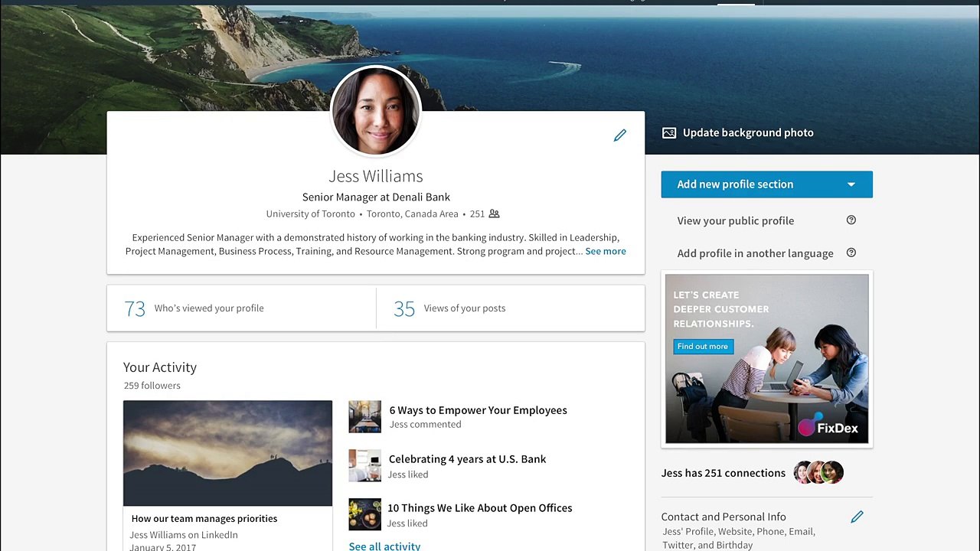Click the image icon beside Update background photo
The image size is (980, 551).
669,133
